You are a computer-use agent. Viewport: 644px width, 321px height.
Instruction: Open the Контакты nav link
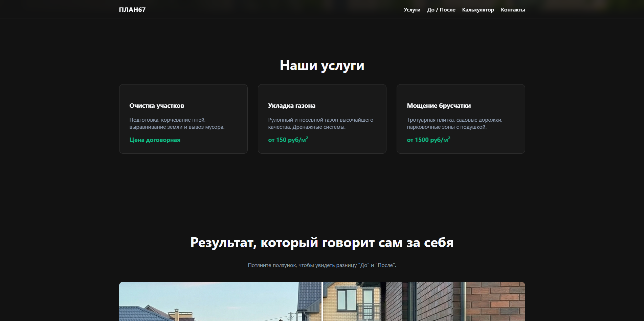click(x=513, y=10)
